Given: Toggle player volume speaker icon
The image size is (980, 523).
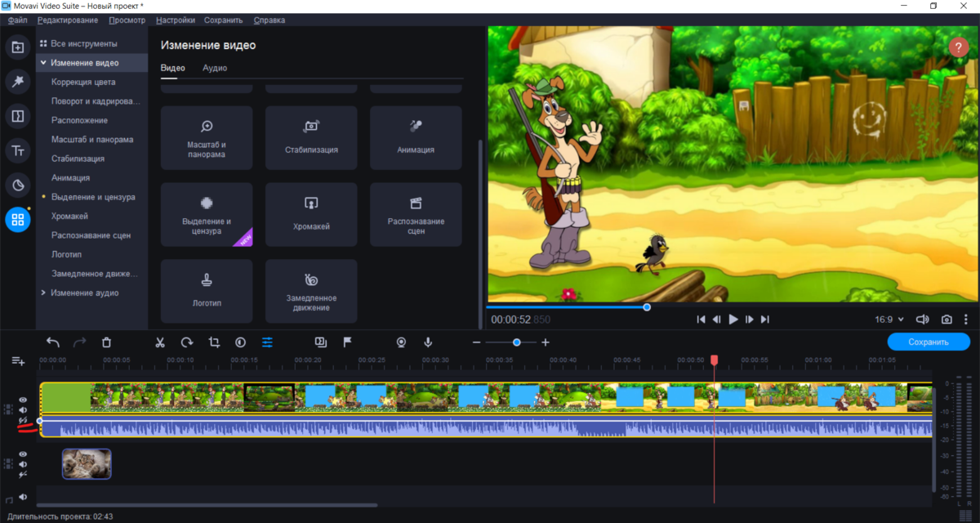Looking at the screenshot, I should pos(923,320).
